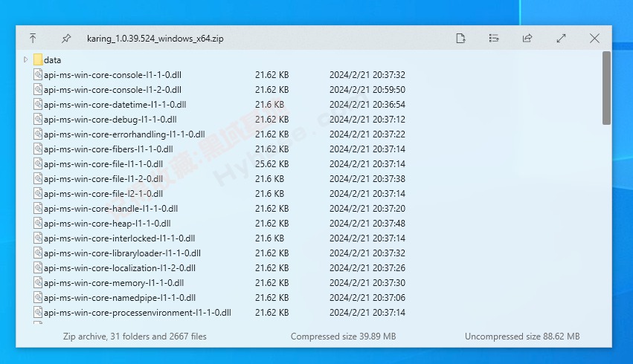Click the stay-on-top arrow icon
Image resolution: width=633 pixels, height=364 pixels.
(x=33, y=39)
